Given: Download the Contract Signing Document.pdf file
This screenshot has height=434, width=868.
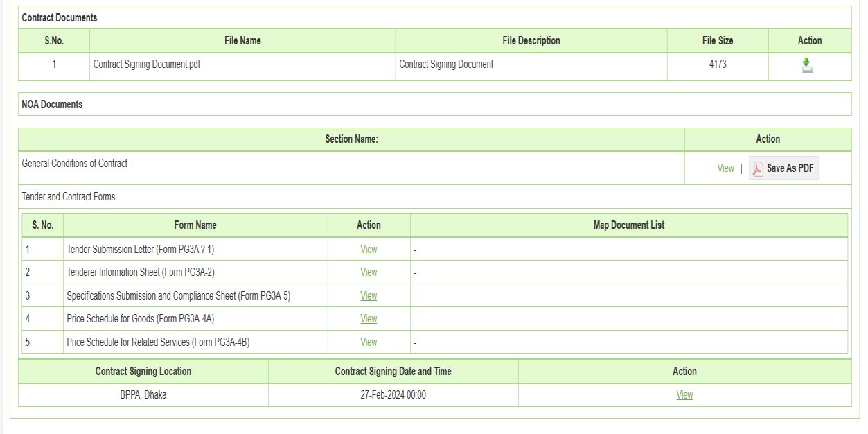Looking at the screenshot, I should [x=807, y=65].
